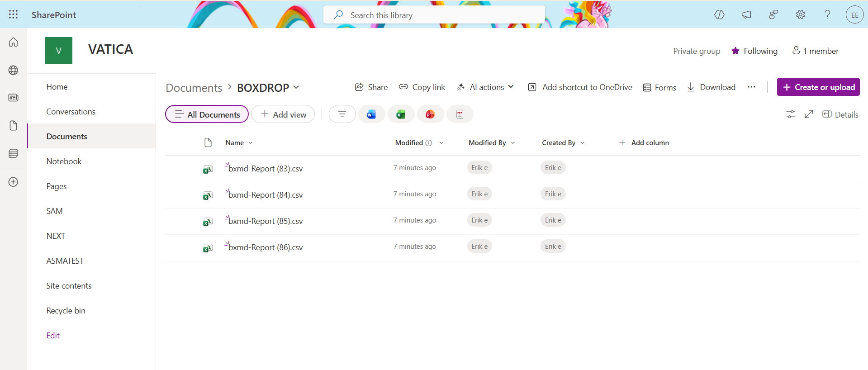This screenshot has width=868, height=370.
Task: Open 1 member list
Action: 816,51
